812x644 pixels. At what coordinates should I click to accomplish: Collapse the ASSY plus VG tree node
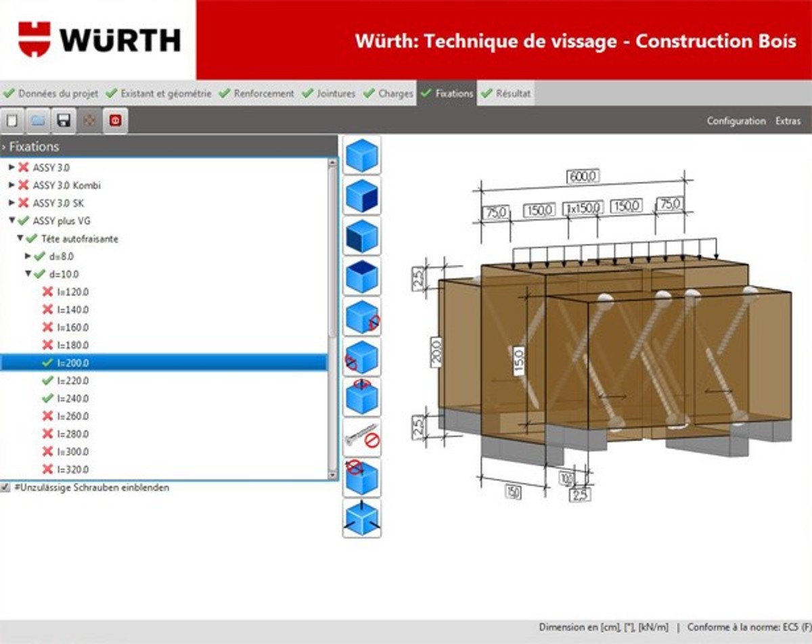(x=12, y=221)
